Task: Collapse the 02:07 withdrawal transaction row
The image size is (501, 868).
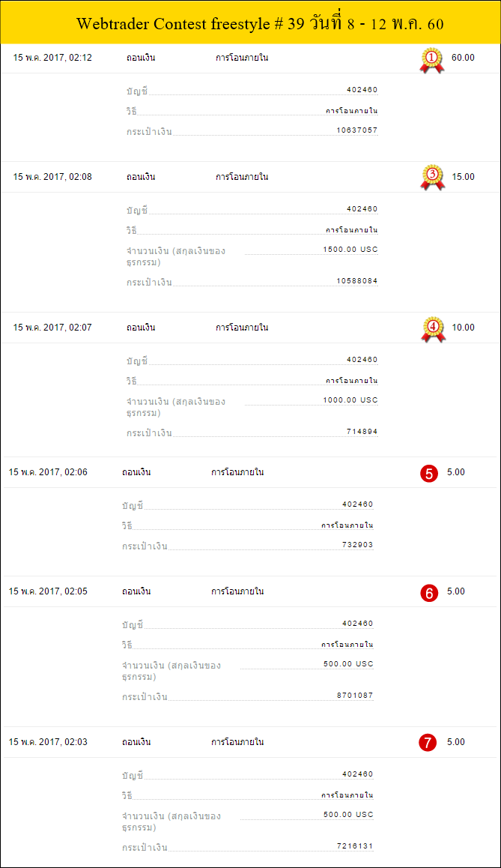Action: tap(250, 328)
